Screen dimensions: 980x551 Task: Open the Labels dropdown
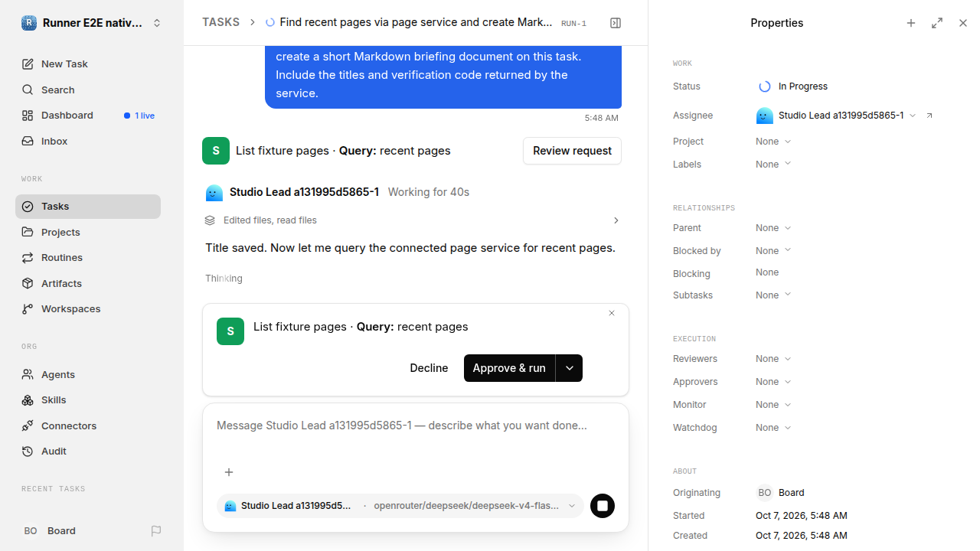click(773, 165)
